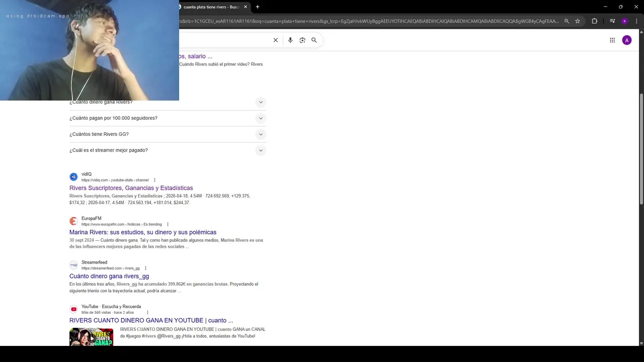Screen dimensions: 644x362
Task: Click the EuropaFM site favicon
Action: 73,221
